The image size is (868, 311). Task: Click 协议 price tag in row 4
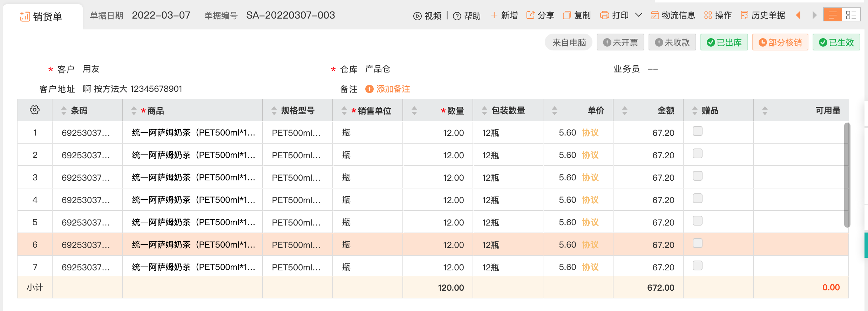coord(590,200)
